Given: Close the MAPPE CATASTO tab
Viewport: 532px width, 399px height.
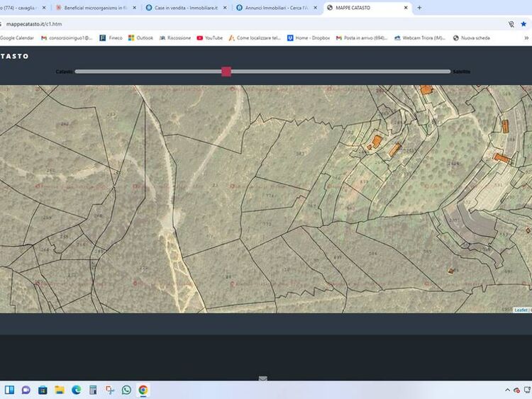Looking at the screenshot, I should click(x=406, y=8).
